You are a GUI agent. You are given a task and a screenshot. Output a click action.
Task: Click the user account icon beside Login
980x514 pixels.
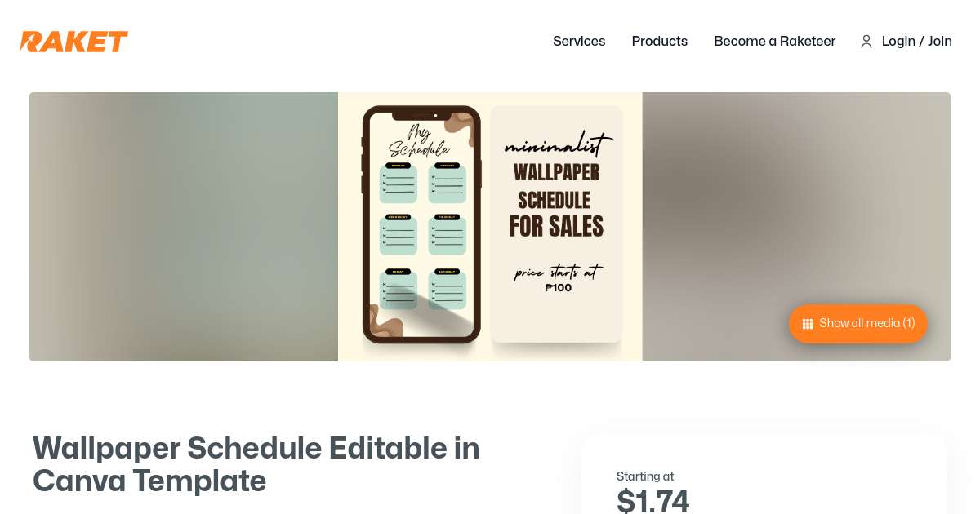866,42
